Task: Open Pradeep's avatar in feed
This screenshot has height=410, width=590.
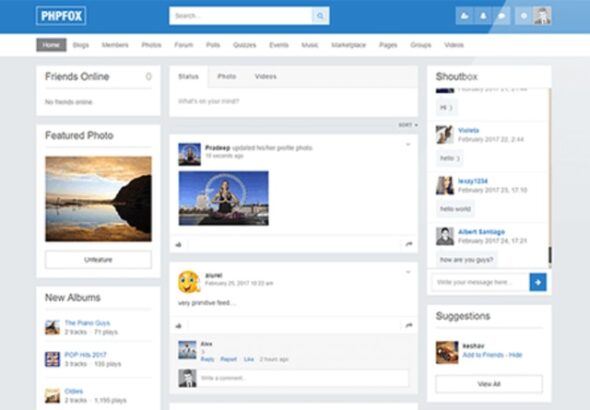Action: point(189,154)
